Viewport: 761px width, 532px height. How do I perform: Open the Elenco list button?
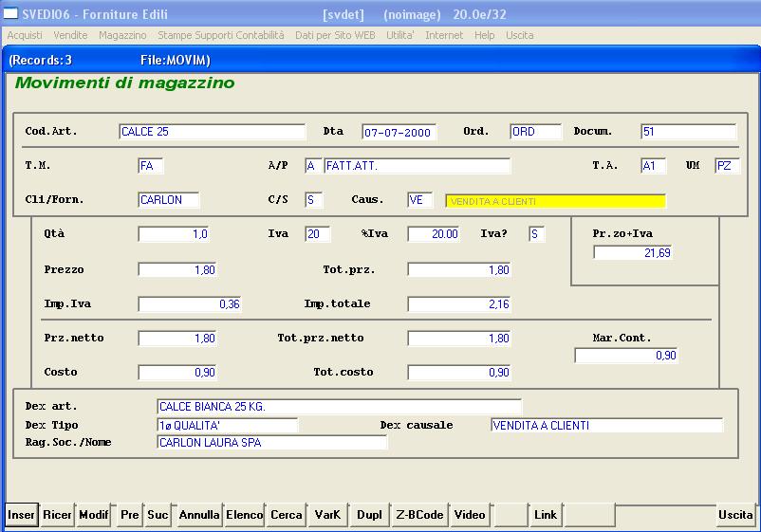pos(244,515)
